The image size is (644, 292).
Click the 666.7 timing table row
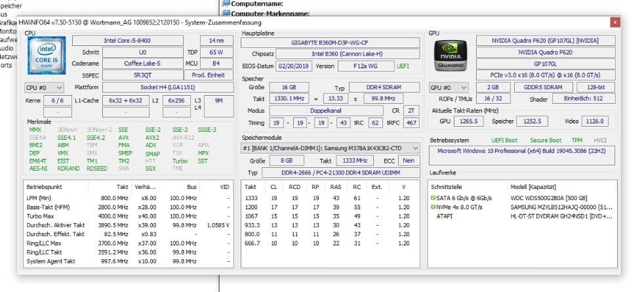[x=331, y=243]
